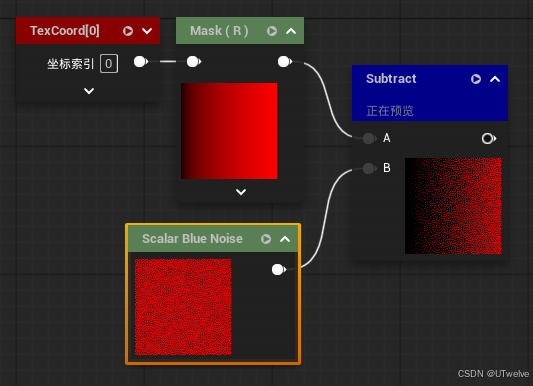The width and height of the screenshot is (533, 386).
Task: Click the 正在预览 label on Subtract node
Action: tap(390, 111)
